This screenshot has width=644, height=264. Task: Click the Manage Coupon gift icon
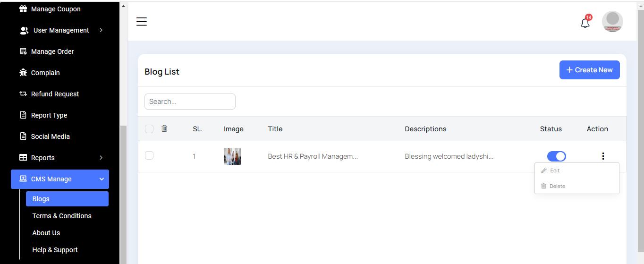click(x=23, y=9)
